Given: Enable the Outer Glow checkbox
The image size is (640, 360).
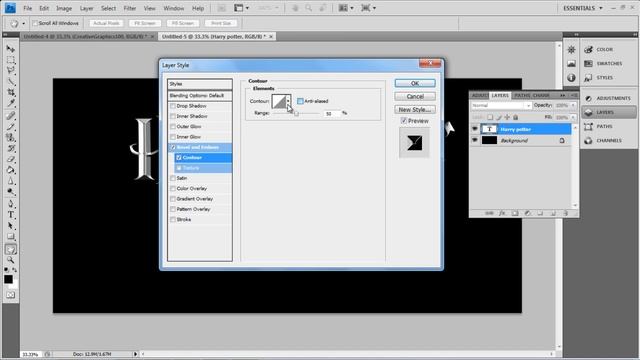Looking at the screenshot, I should pos(173,127).
